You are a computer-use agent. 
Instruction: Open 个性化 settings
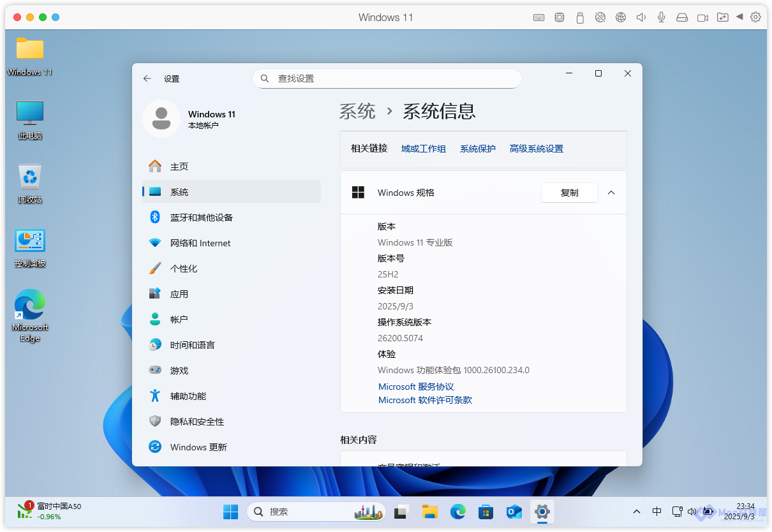pos(232,269)
